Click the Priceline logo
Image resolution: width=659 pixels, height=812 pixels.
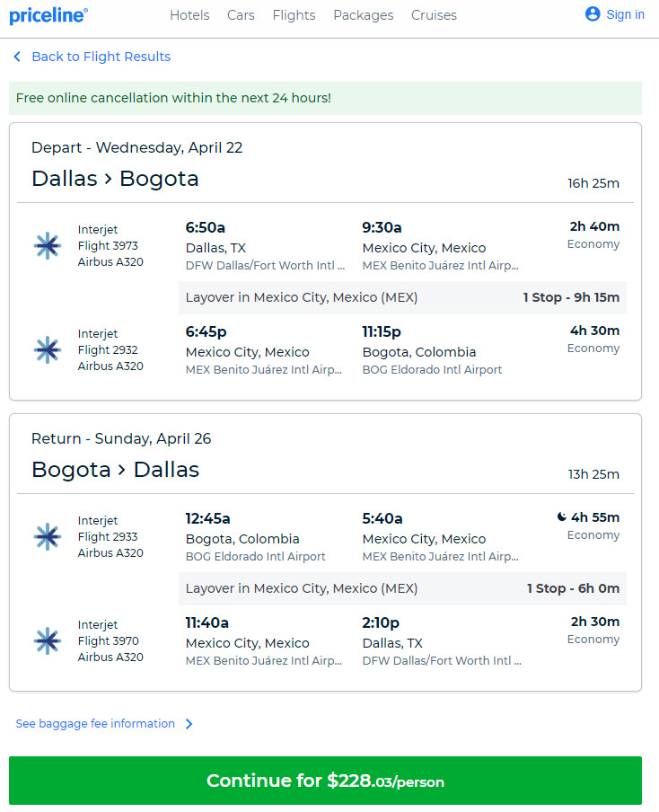(48, 15)
